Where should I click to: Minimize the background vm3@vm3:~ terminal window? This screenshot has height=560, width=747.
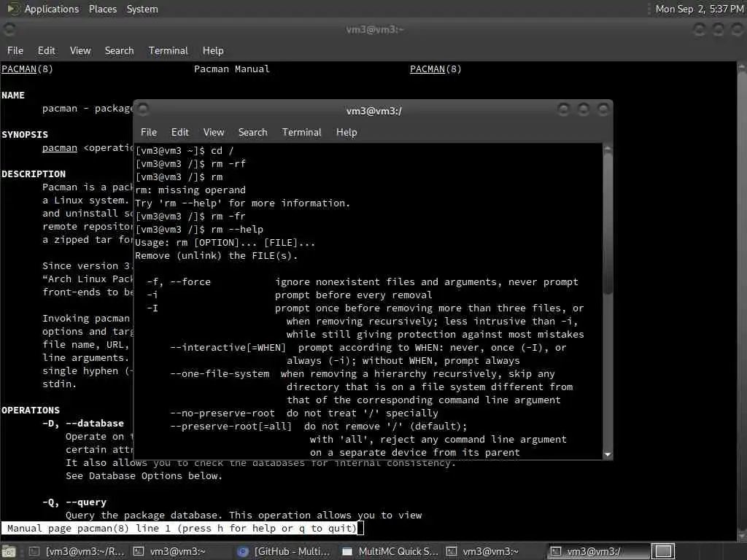click(699, 29)
